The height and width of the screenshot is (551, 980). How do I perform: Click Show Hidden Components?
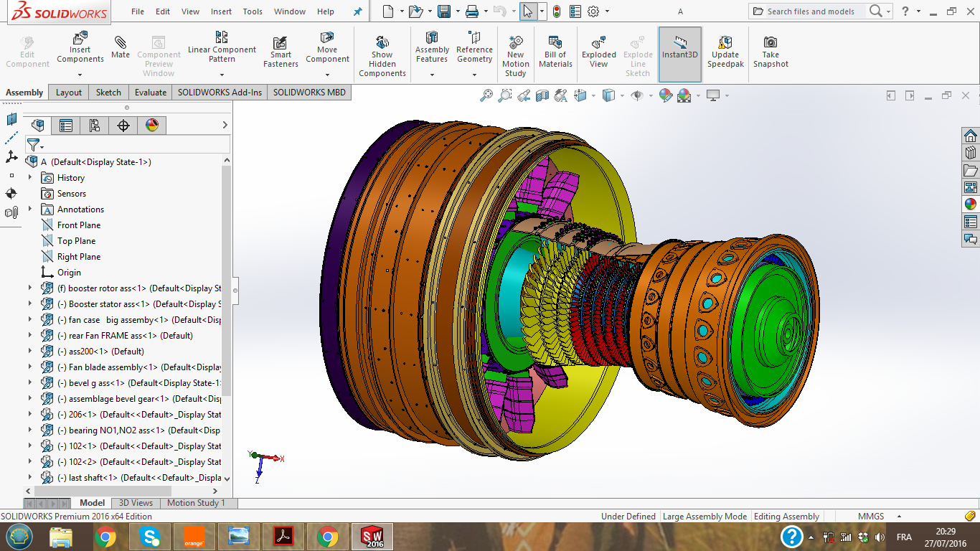tap(382, 56)
